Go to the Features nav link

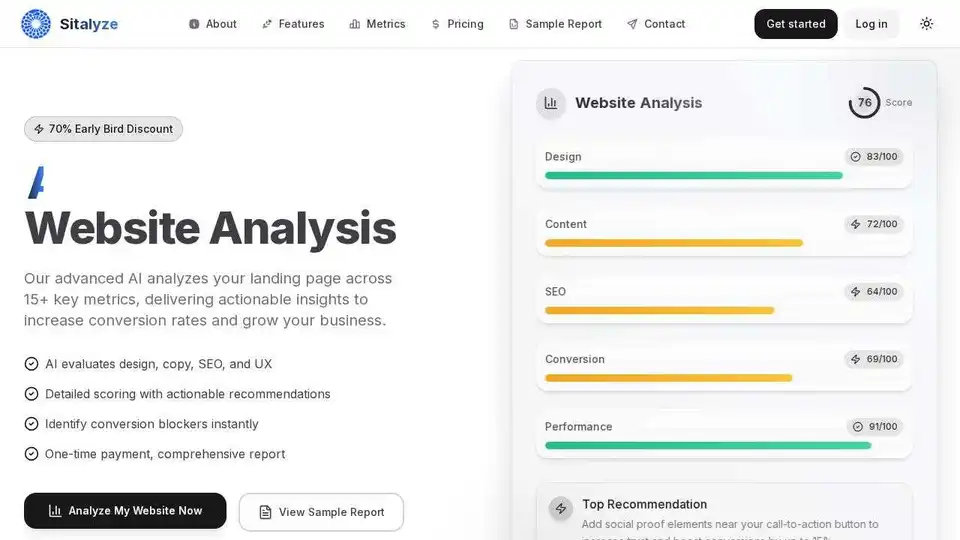293,24
